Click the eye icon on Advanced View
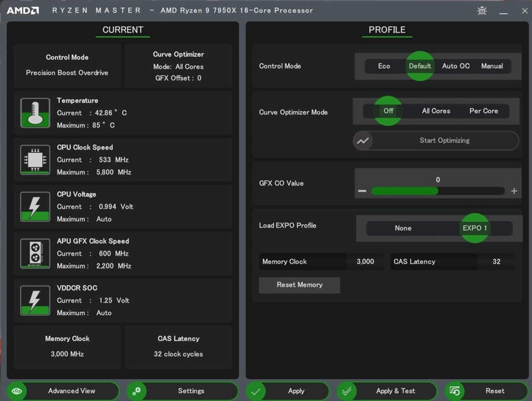Screen dimensions: 532x401 [x=17, y=391]
